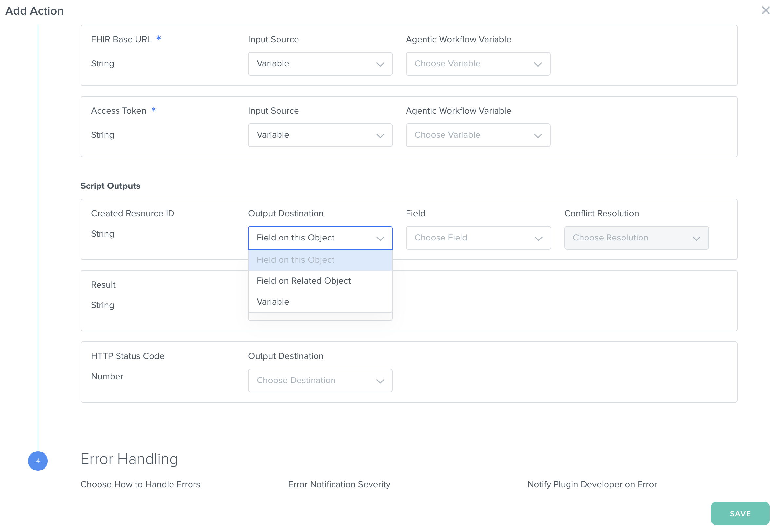Click the 'Created Resource ID' label
Viewport: 777px width, 532px height.
tap(133, 213)
